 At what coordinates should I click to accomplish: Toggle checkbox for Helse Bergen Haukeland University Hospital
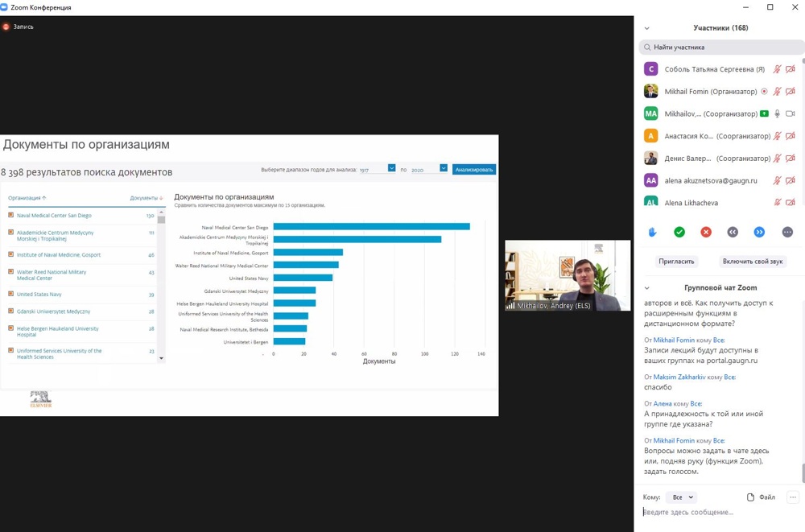click(10, 328)
